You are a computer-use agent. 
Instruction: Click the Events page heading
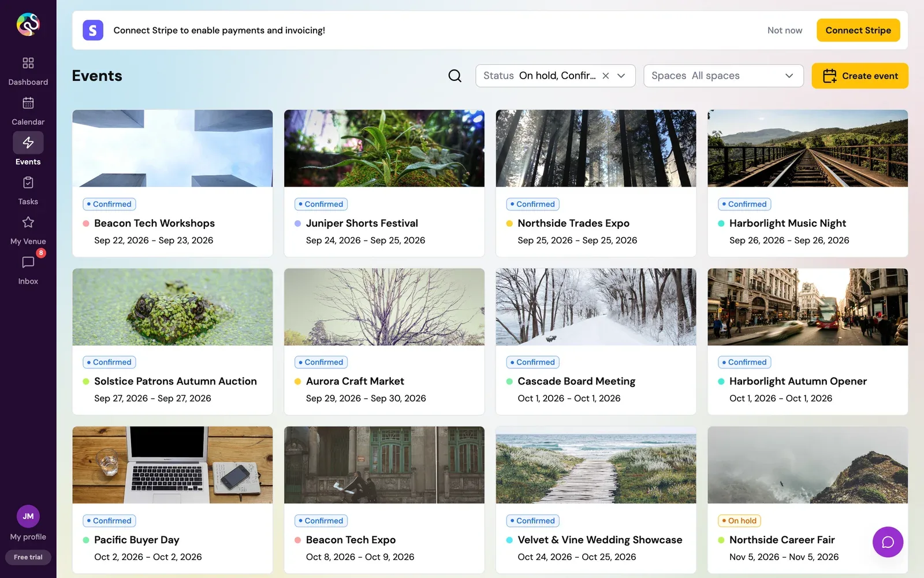point(97,76)
